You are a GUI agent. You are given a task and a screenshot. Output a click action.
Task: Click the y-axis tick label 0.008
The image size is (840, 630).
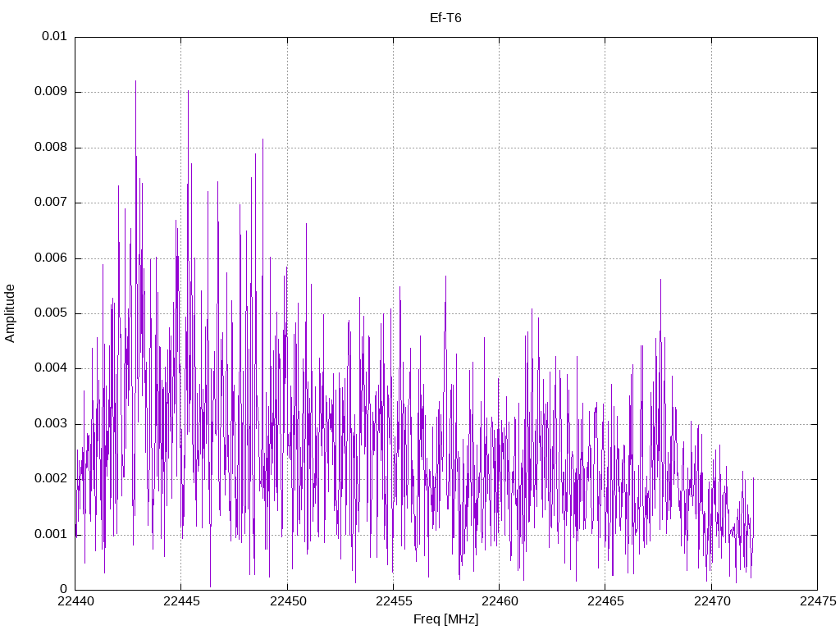(51, 148)
